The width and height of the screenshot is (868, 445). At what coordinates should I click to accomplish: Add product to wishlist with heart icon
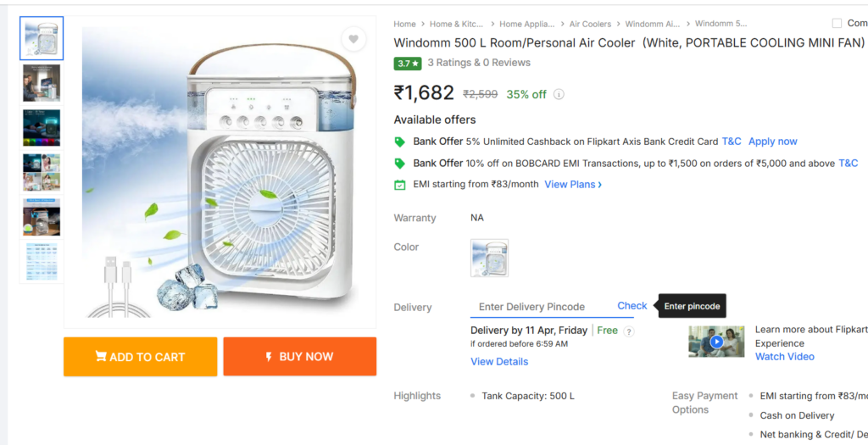(353, 38)
